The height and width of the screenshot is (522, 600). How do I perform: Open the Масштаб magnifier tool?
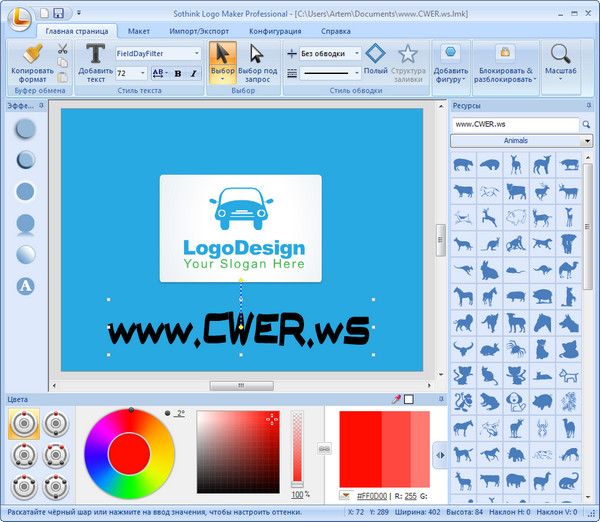point(562,54)
